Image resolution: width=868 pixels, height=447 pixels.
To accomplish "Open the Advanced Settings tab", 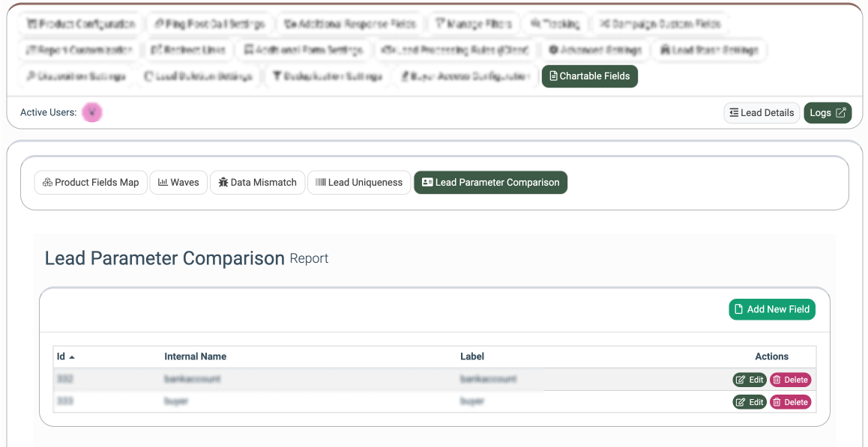I will [x=595, y=50].
